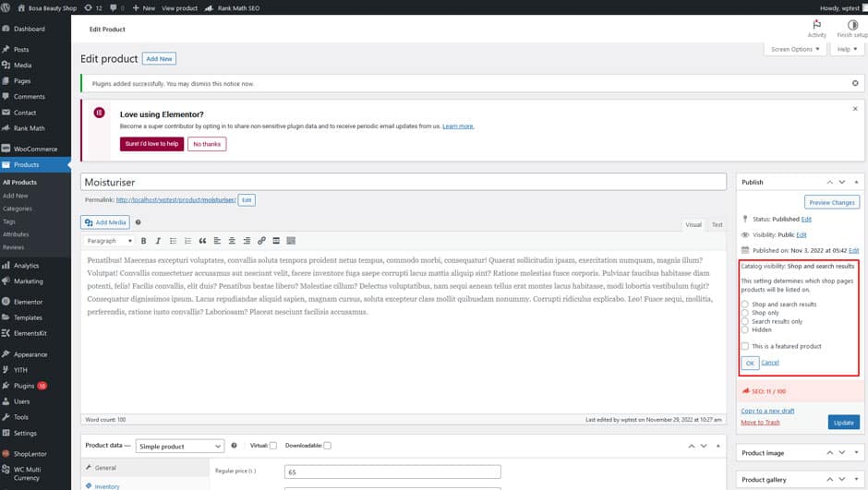Click Copy to a new draft link

click(767, 411)
